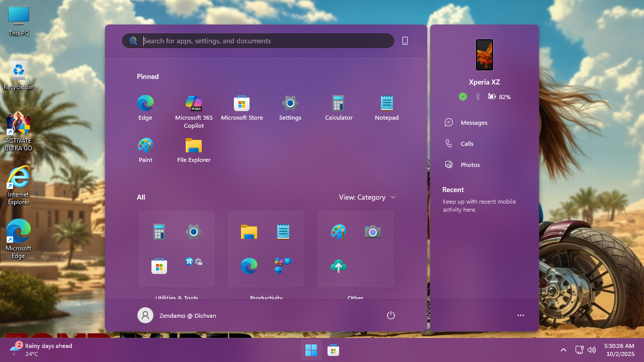Viewport: 644px width, 362px height.
Task: Toggle phone companion panel icon beside search
Action: click(x=405, y=41)
